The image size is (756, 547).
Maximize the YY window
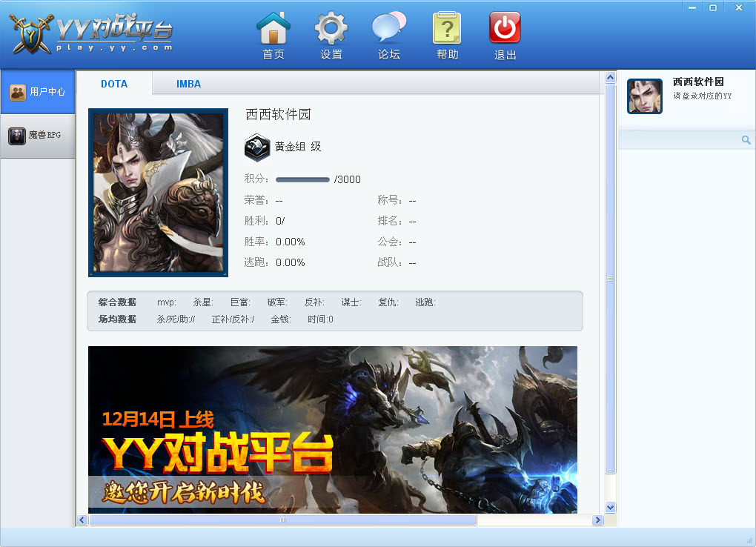tap(713, 7)
